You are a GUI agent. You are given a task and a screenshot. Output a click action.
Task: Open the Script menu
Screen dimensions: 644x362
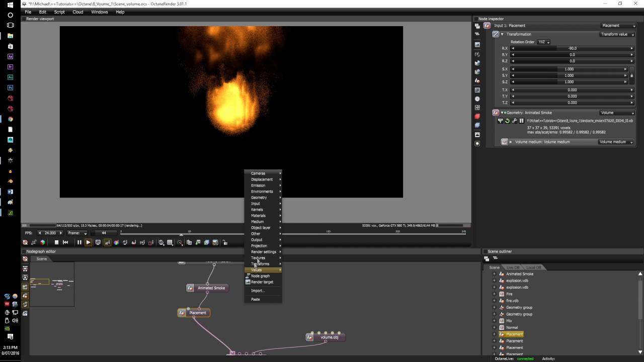click(59, 12)
